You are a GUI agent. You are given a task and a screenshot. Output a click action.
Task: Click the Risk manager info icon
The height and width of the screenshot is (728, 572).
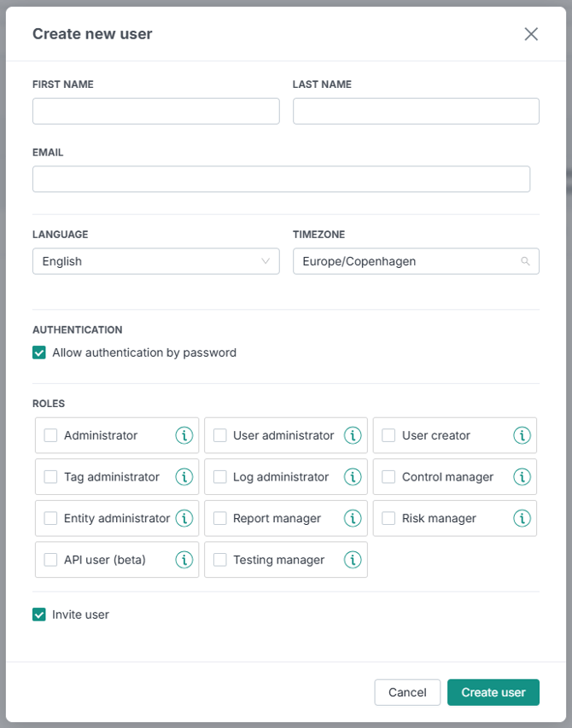(x=522, y=518)
